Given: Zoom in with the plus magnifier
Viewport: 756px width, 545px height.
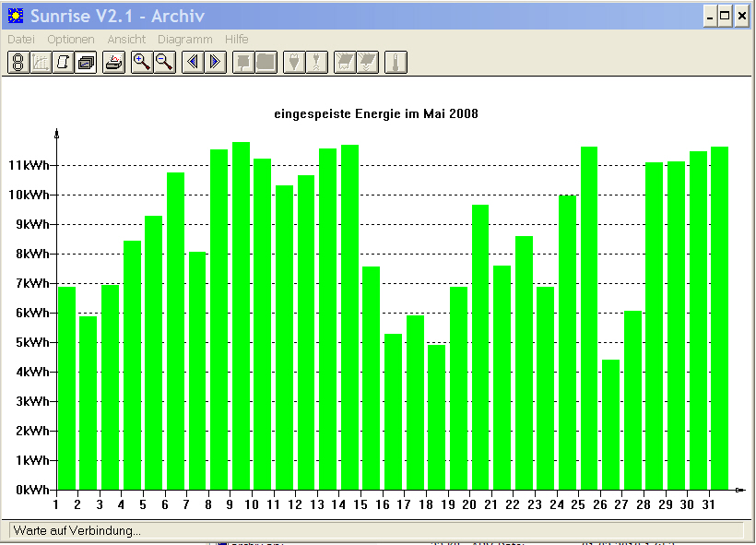Looking at the screenshot, I should (x=142, y=62).
